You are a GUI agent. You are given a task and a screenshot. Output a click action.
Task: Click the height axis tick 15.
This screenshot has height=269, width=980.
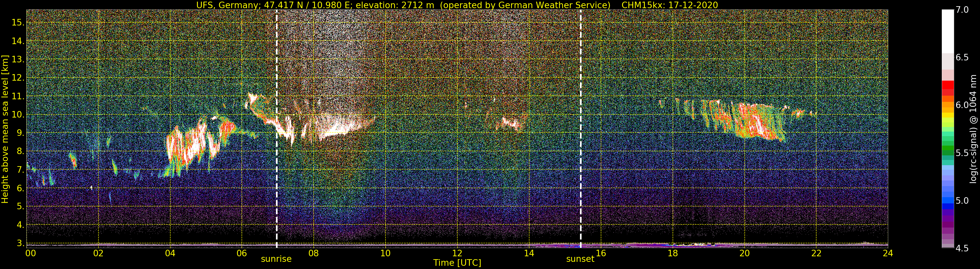coord(18,23)
